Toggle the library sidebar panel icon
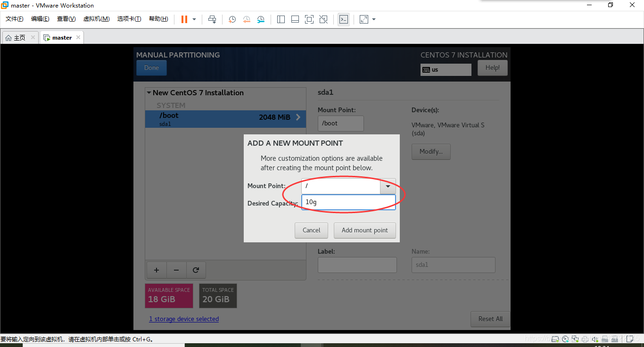Screen dimensions: 644x347 [281, 19]
